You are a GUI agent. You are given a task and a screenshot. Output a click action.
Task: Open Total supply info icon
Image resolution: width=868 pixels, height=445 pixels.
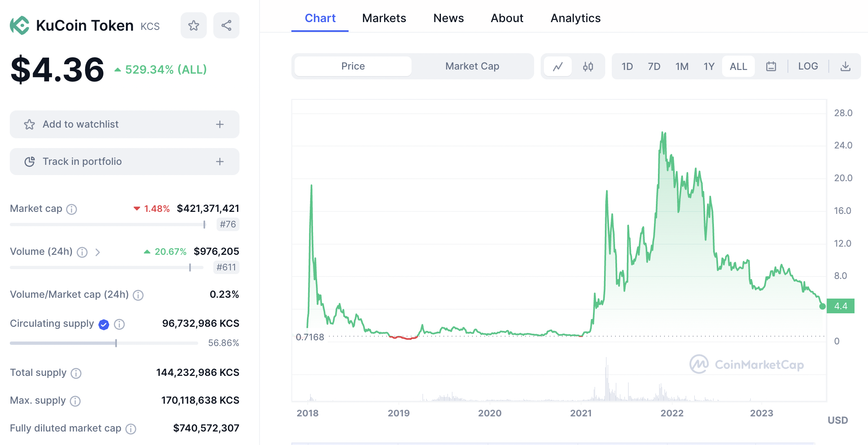coord(76,373)
